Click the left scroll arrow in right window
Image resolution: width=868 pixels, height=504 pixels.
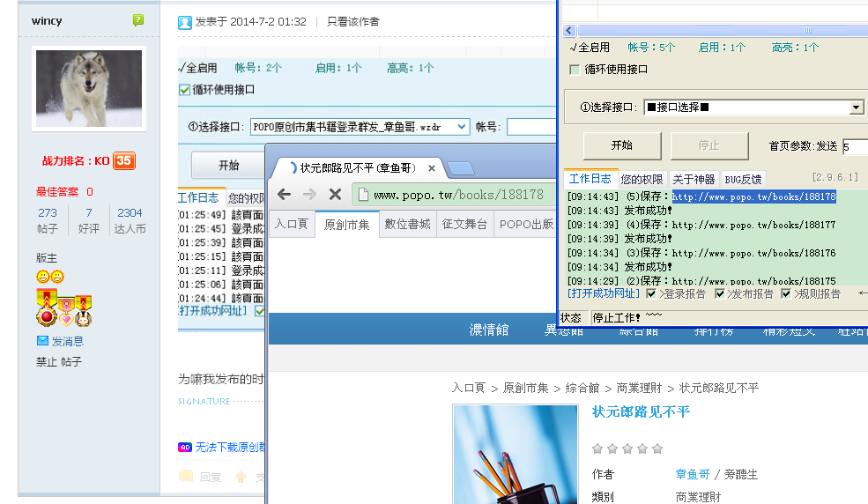coord(569,31)
